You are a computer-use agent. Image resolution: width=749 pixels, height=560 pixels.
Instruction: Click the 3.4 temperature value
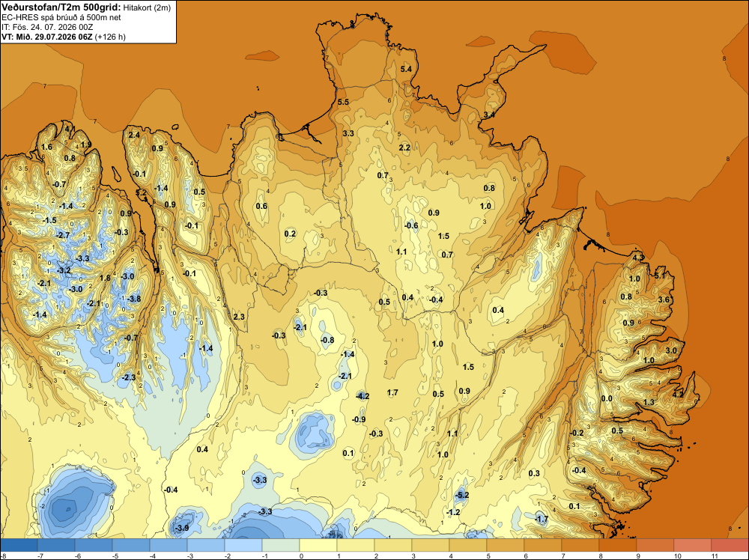pyautogui.click(x=489, y=115)
